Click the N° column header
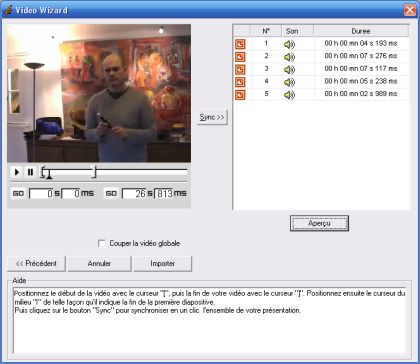 [266, 31]
